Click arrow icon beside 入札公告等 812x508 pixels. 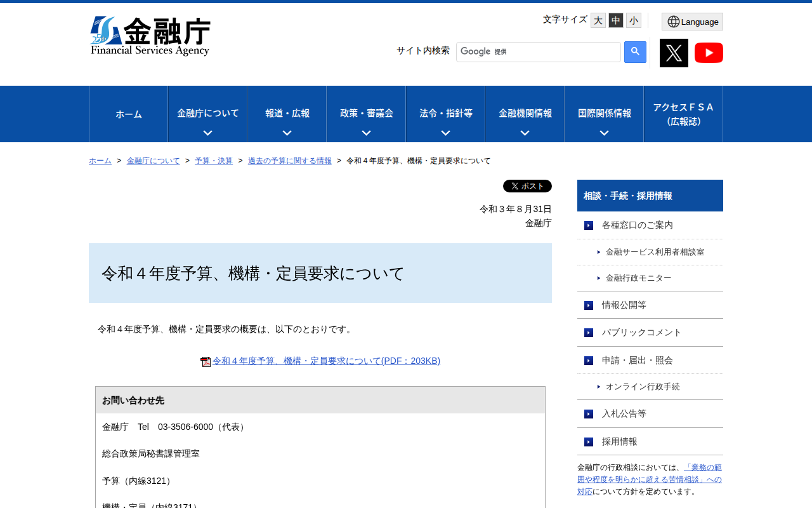(589, 414)
